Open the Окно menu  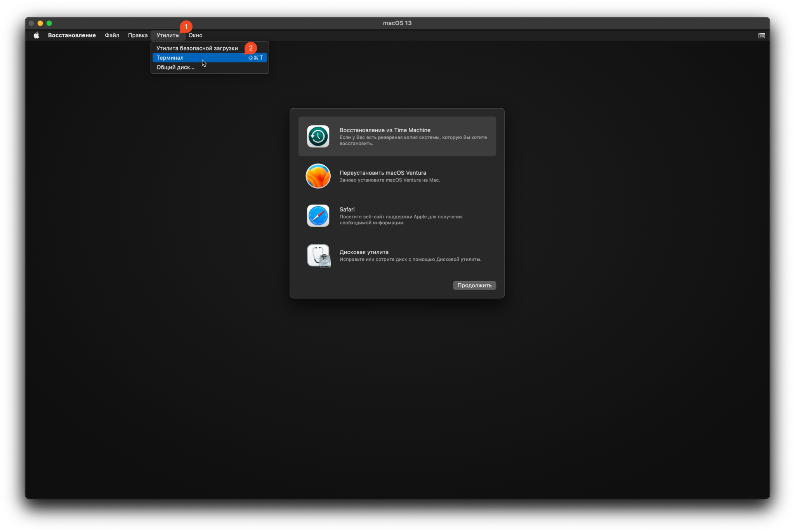coord(195,35)
